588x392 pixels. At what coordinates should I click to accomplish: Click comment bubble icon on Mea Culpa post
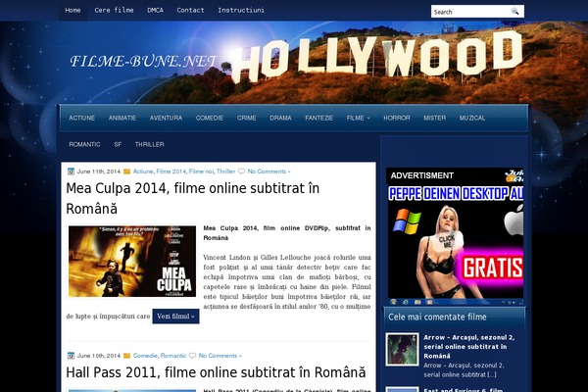pyautogui.click(x=242, y=171)
